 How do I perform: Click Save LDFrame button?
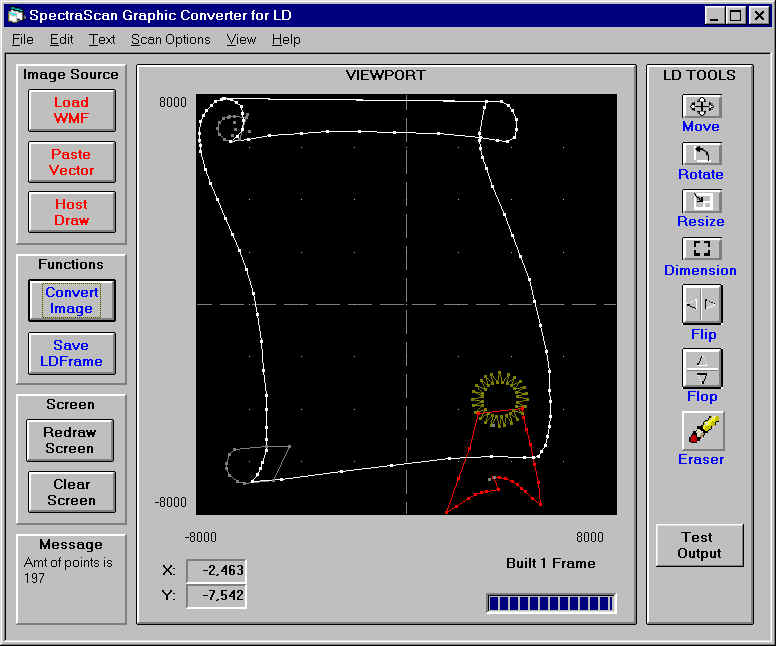pos(72,353)
